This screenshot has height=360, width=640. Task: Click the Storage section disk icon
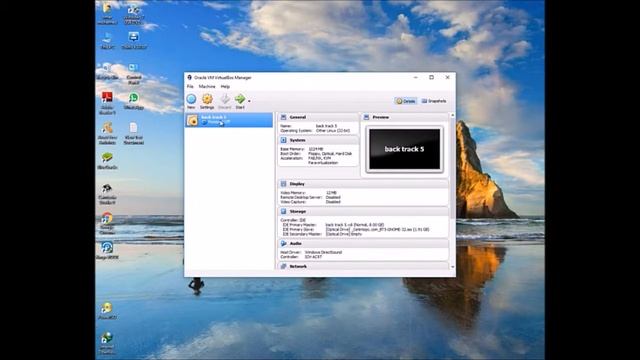(284, 211)
